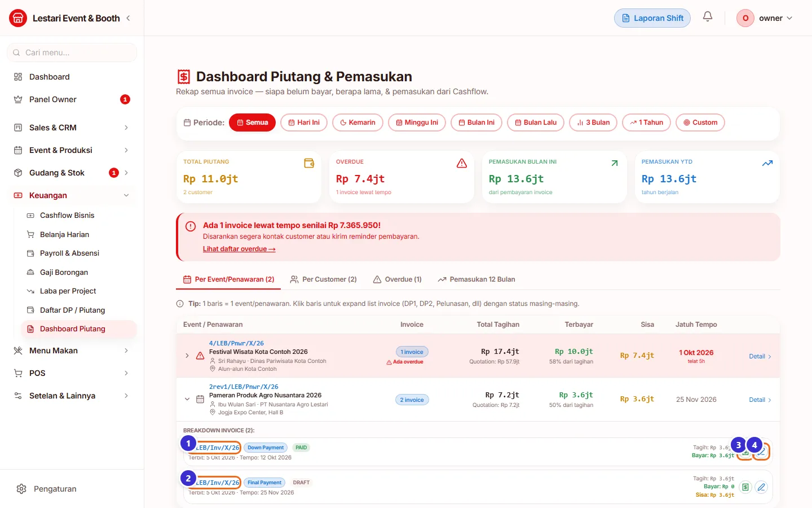Open the notifications bell
812x508 pixels.
[x=708, y=17]
